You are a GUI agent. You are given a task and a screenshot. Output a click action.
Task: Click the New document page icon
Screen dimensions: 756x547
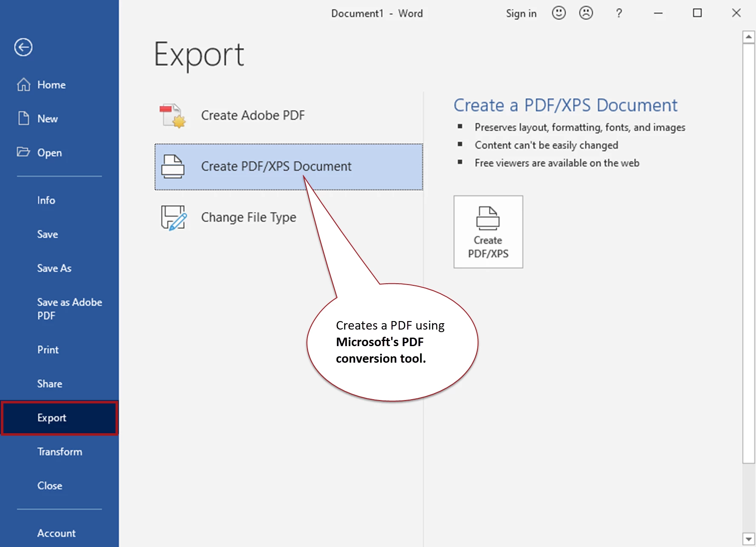point(23,118)
